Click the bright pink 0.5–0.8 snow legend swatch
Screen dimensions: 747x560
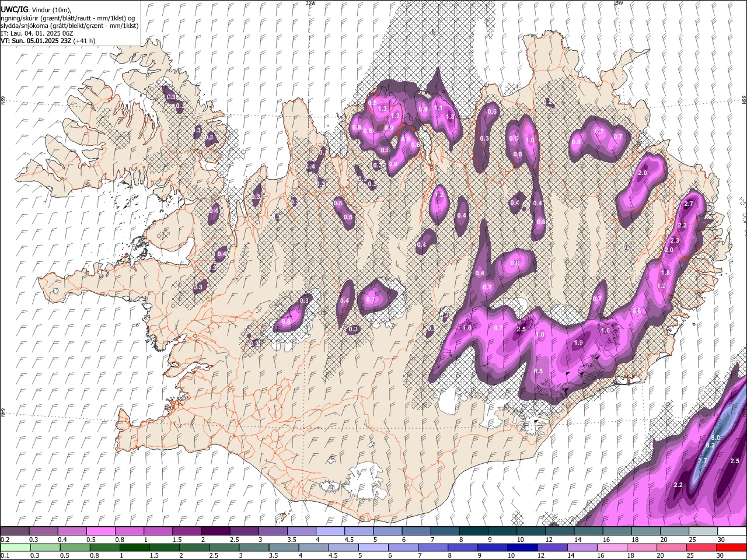pyautogui.click(x=100, y=531)
